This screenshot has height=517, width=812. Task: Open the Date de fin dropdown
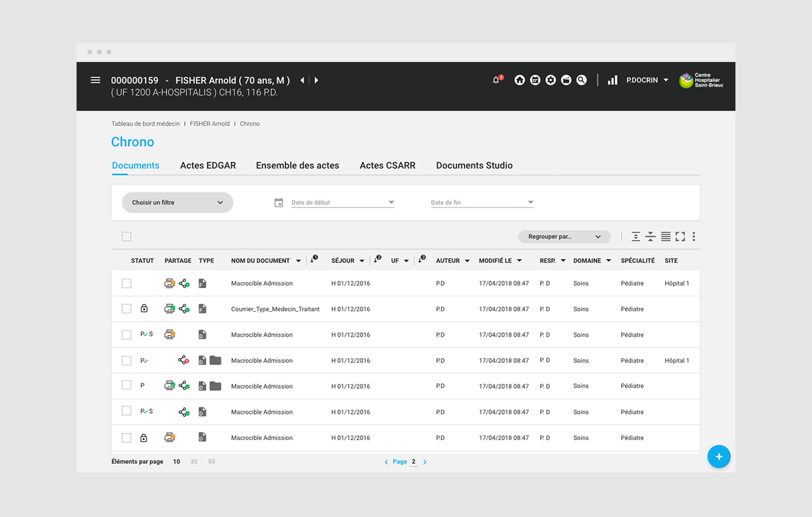(x=482, y=202)
